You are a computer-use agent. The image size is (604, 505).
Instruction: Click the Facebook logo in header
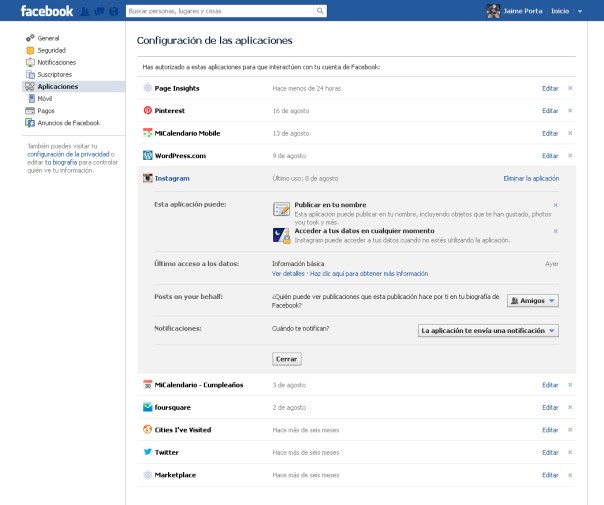47,11
